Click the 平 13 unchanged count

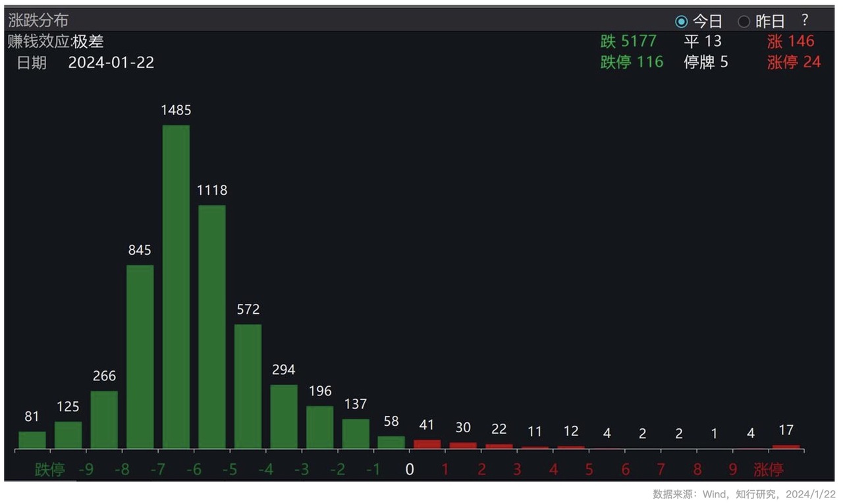(703, 41)
